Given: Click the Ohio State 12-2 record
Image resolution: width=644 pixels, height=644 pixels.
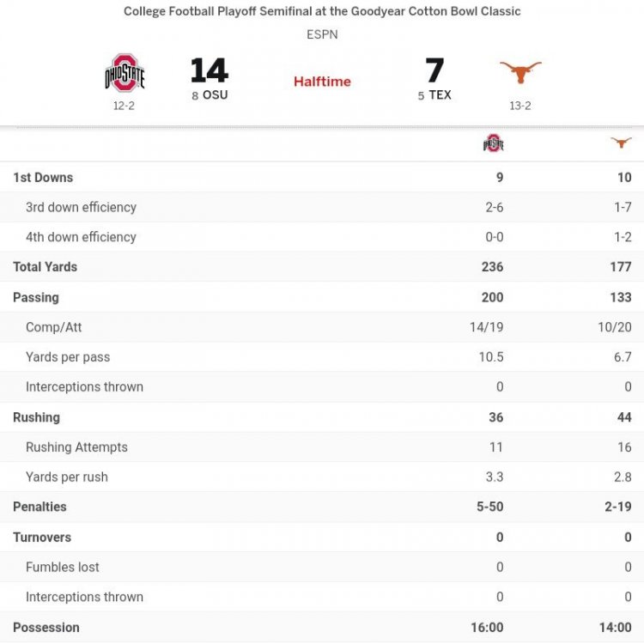Looking at the screenshot, I should point(125,106).
